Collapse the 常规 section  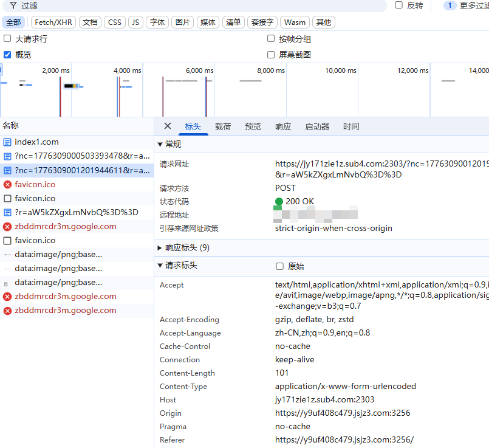pos(160,145)
